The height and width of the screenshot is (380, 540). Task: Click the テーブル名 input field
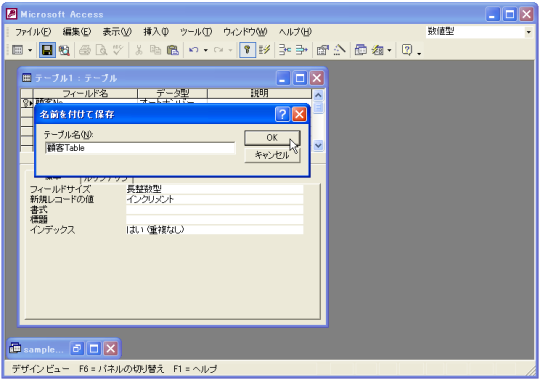point(140,148)
